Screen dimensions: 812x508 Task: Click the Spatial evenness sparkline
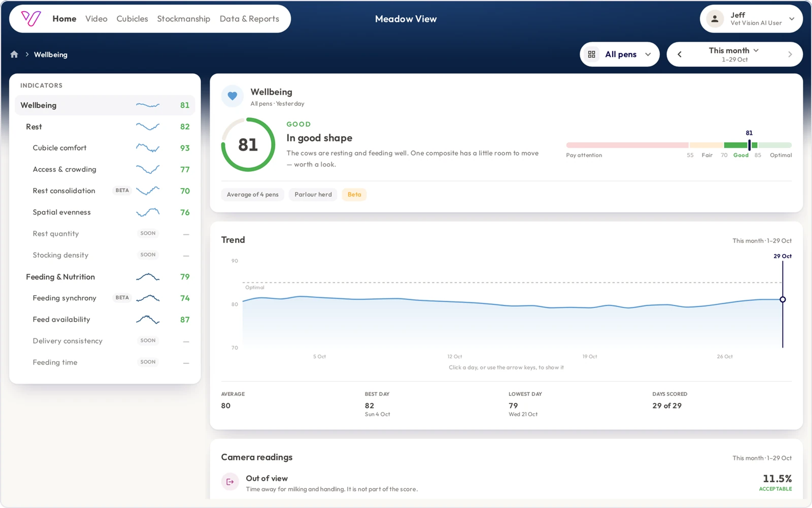tap(148, 212)
